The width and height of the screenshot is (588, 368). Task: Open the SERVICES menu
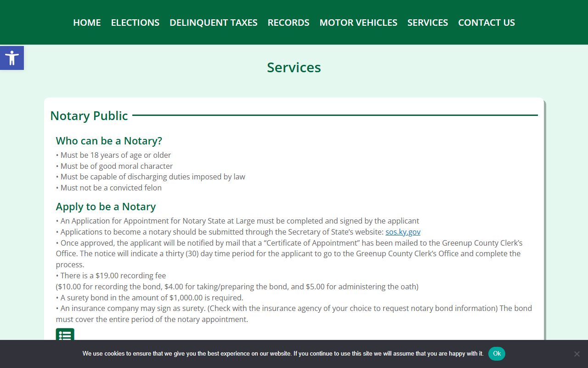pos(428,23)
